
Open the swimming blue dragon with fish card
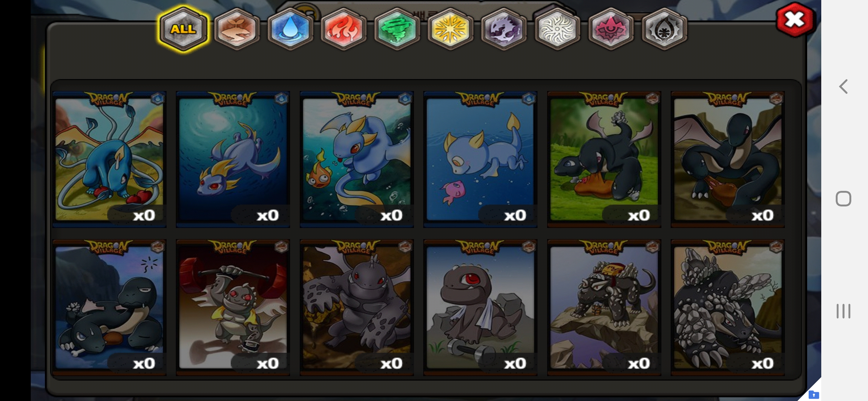480,159
